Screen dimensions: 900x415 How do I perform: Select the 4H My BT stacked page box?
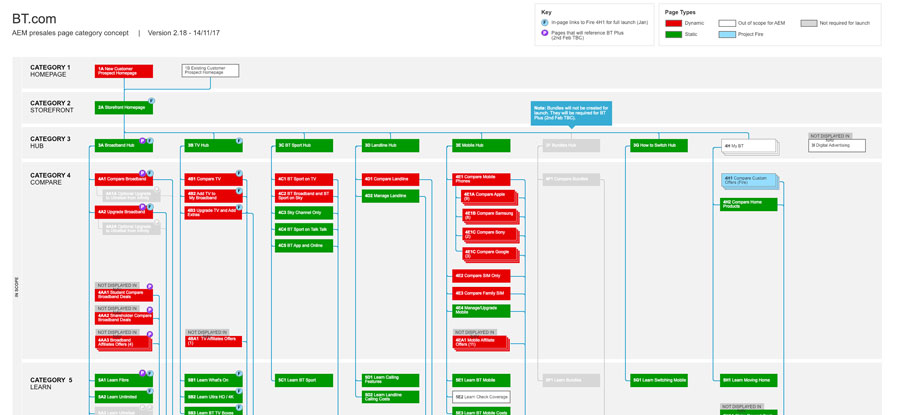[x=748, y=146]
